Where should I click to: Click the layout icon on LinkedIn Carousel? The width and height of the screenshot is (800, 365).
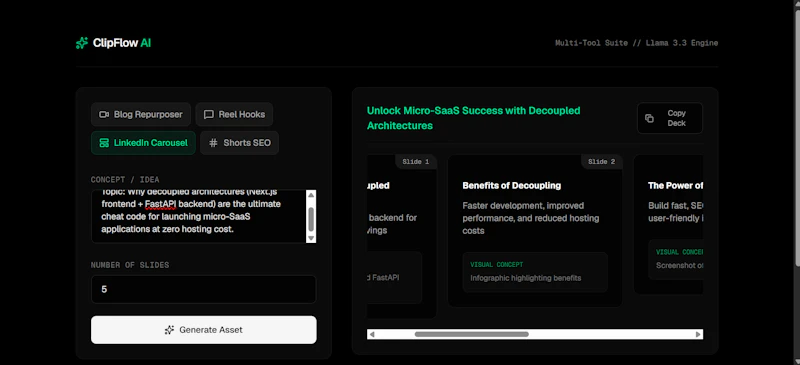(104, 143)
